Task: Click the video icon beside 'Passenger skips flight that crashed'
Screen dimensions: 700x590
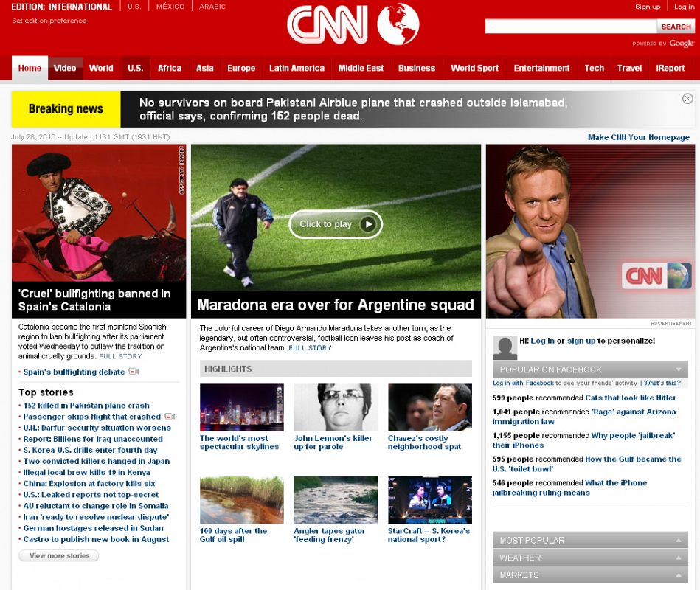Action: point(169,417)
